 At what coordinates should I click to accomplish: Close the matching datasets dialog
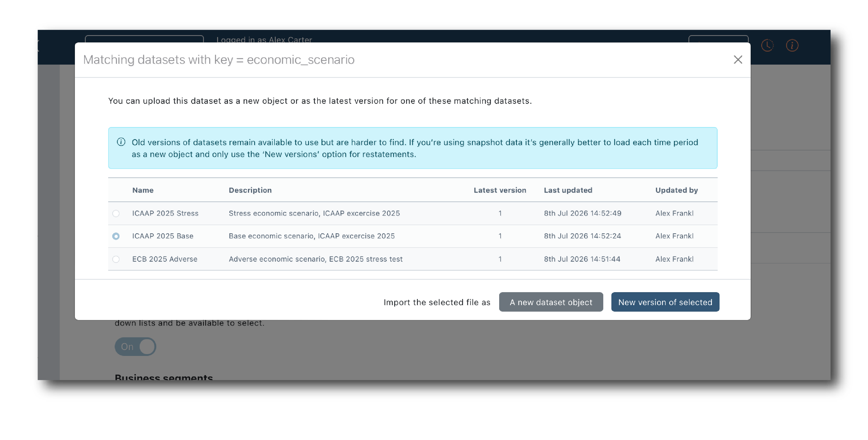tap(738, 60)
